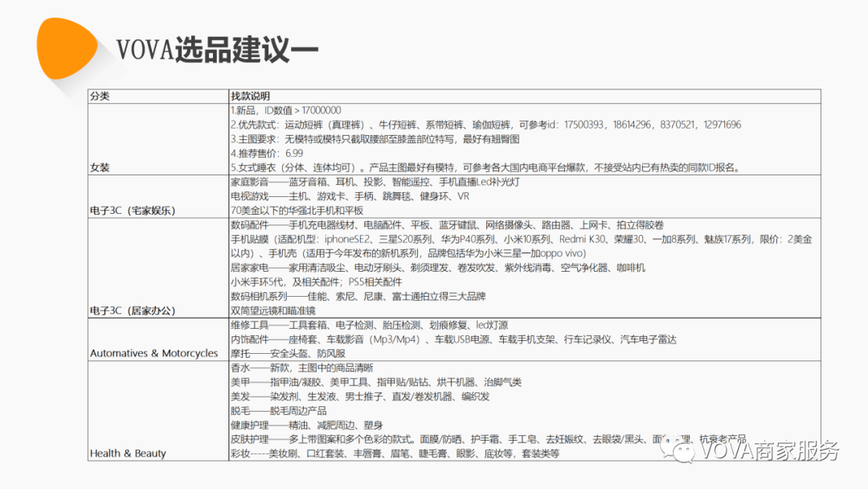Click the "彩妆-----美妆刷、口红套装" line
The width and height of the screenshot is (868, 489).
pyautogui.click(x=395, y=454)
